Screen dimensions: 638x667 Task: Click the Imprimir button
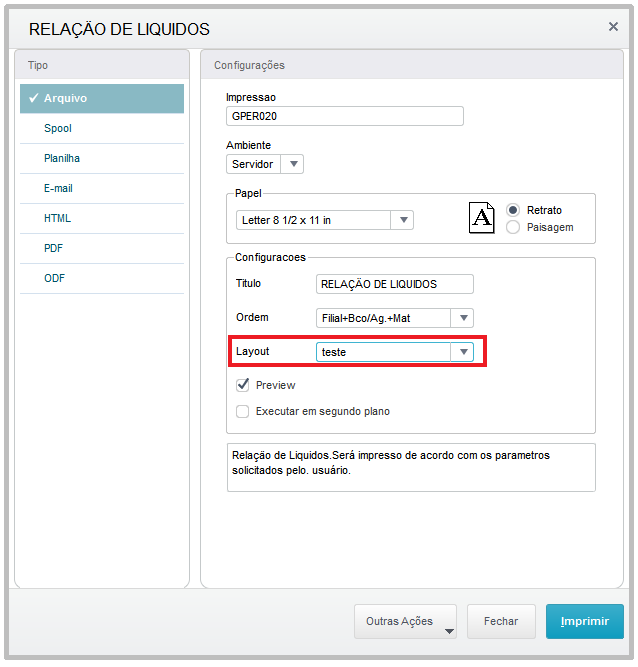point(585,621)
